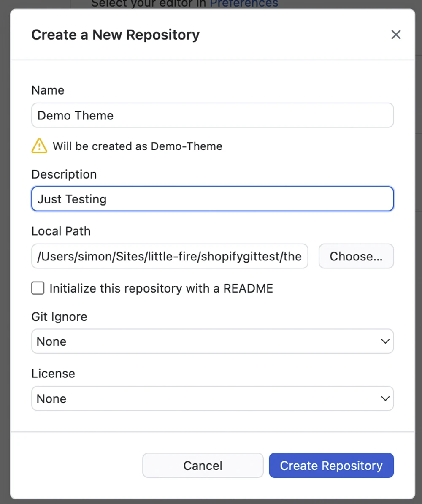Click the Create Repository button
This screenshot has height=504, width=422.
(331, 466)
